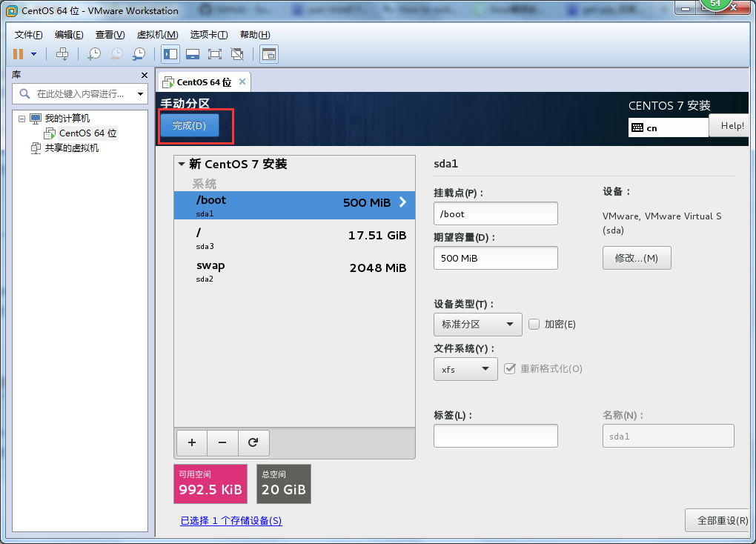Click the library search input field
The image size is (756, 544).
pos(80,94)
